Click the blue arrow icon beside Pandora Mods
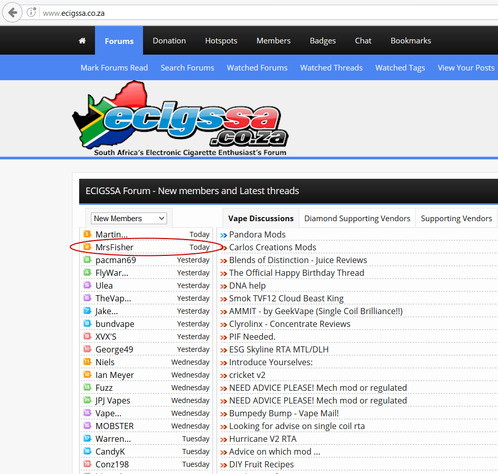Viewport: 498px width, 474px height. pos(223,235)
